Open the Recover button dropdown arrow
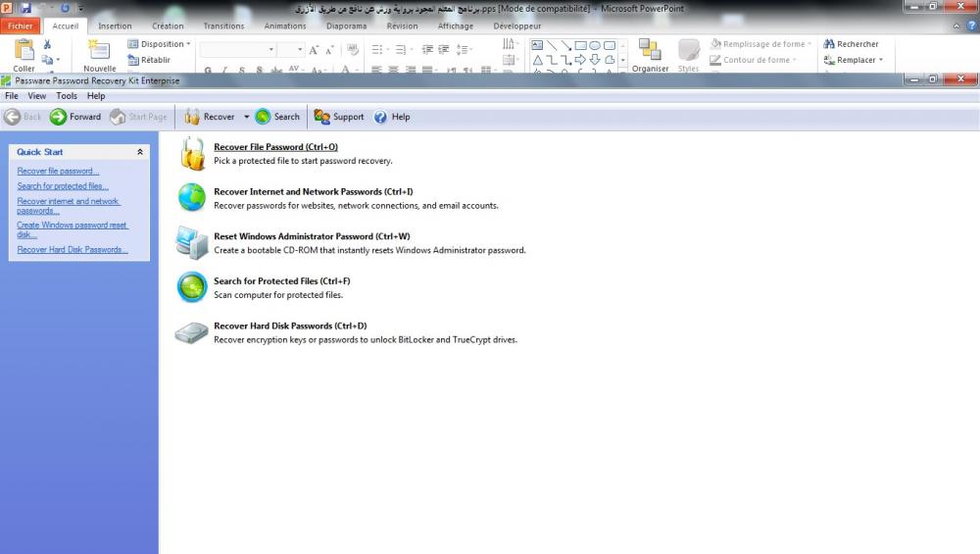This screenshot has width=980, height=554. 246,117
